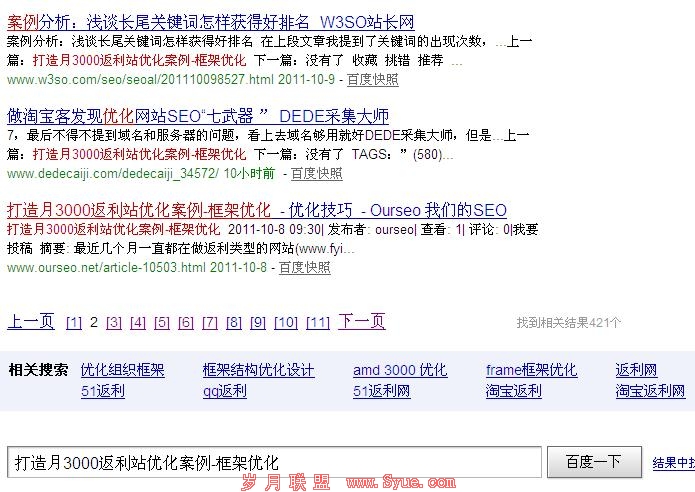Click related search 淘宝返利

coord(514,391)
